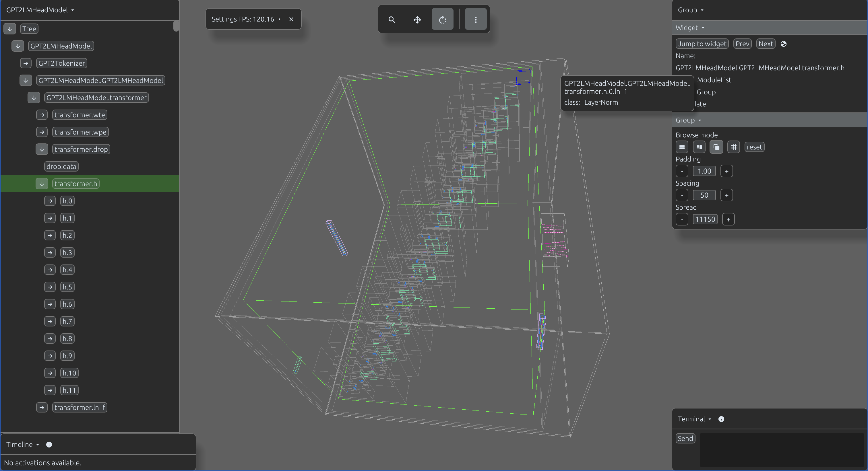Increase Spacing with the plus button
This screenshot has height=471, width=868.
coord(726,195)
